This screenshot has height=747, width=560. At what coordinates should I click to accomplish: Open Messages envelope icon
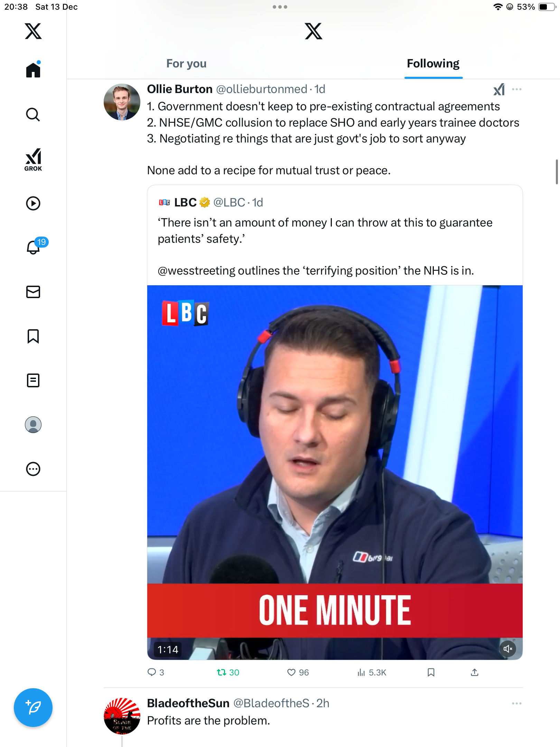tap(33, 292)
